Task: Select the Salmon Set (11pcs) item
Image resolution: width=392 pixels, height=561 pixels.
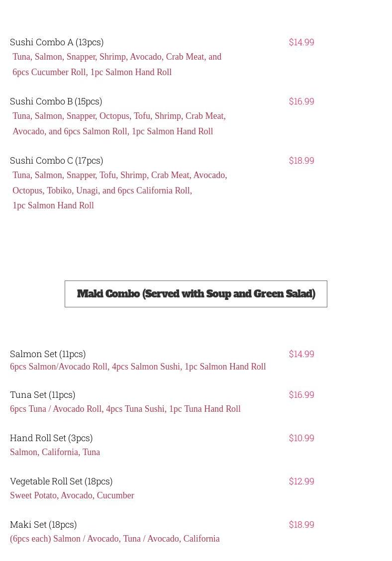Action: tap(48, 354)
